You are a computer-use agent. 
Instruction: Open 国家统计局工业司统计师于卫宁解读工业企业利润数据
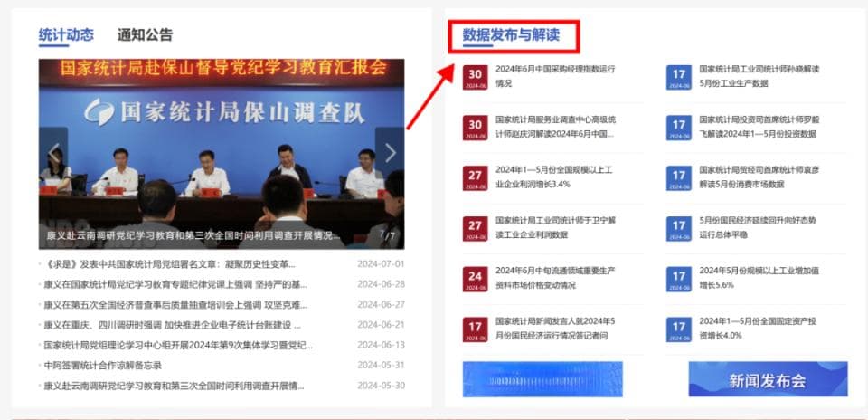coord(555,227)
